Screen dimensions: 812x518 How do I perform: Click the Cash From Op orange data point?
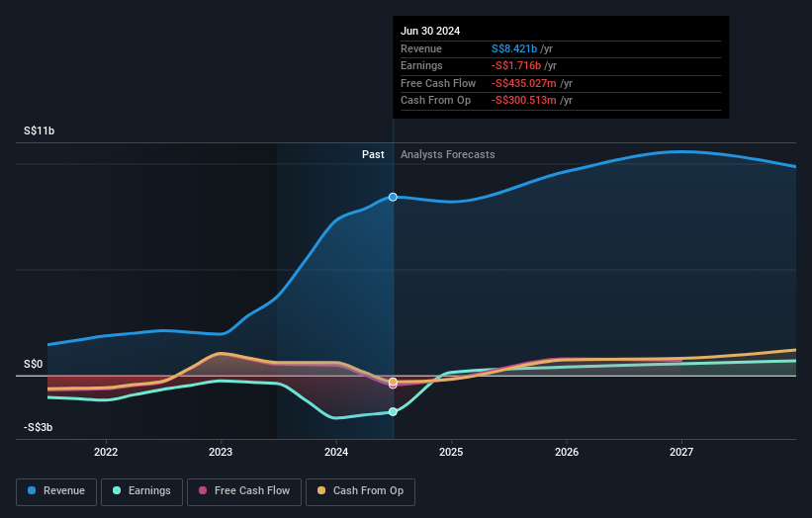(393, 382)
